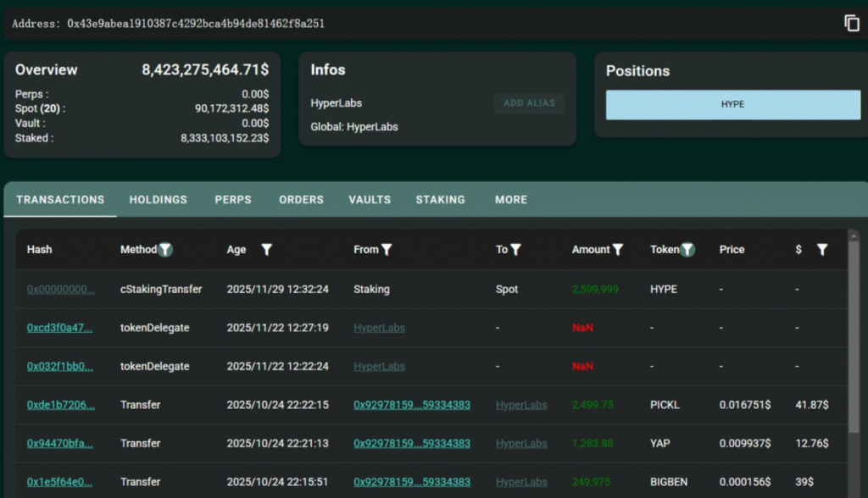
Task: Switch to the Staking tab
Action: (440, 200)
